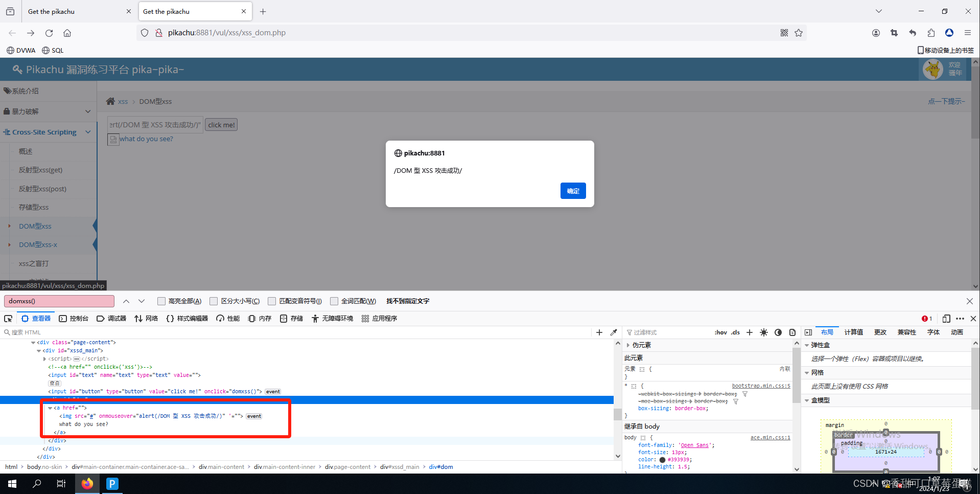Click the 搜索 HTML search field

tap(296, 332)
